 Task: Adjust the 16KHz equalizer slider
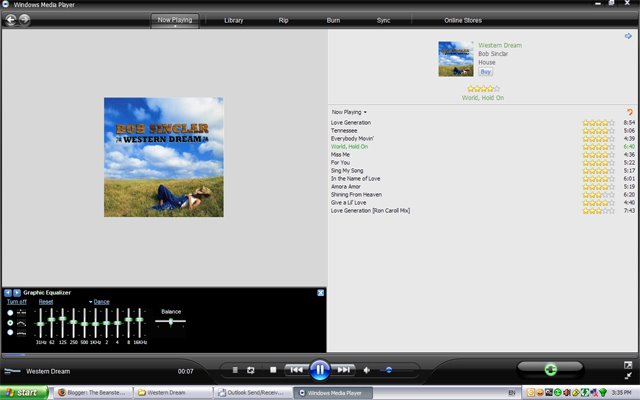point(140,320)
